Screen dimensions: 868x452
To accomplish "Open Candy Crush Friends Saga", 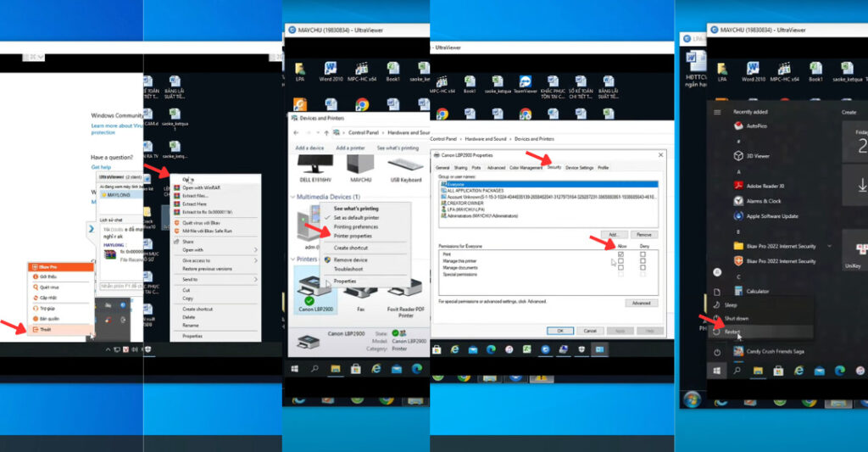I will [769, 351].
